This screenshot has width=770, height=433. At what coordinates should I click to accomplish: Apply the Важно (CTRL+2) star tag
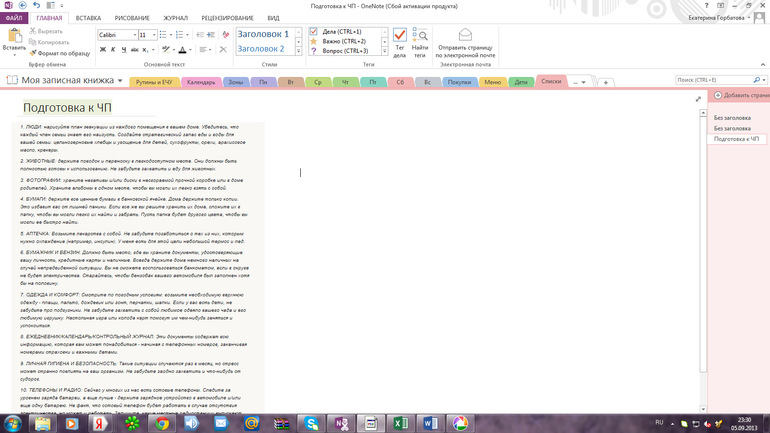(344, 41)
